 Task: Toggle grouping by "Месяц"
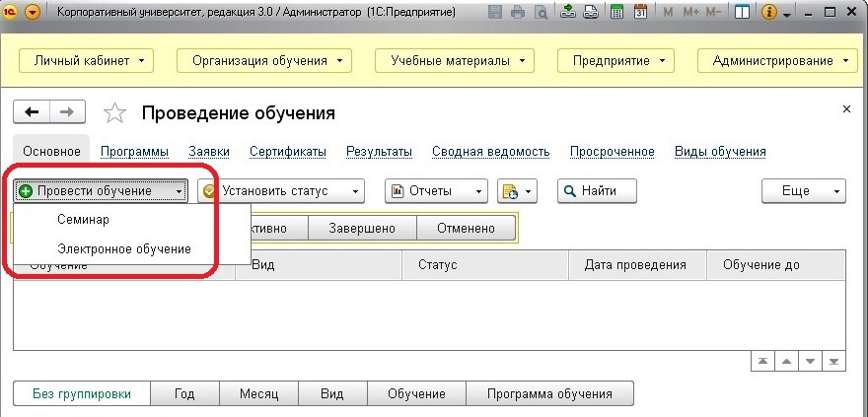click(259, 393)
